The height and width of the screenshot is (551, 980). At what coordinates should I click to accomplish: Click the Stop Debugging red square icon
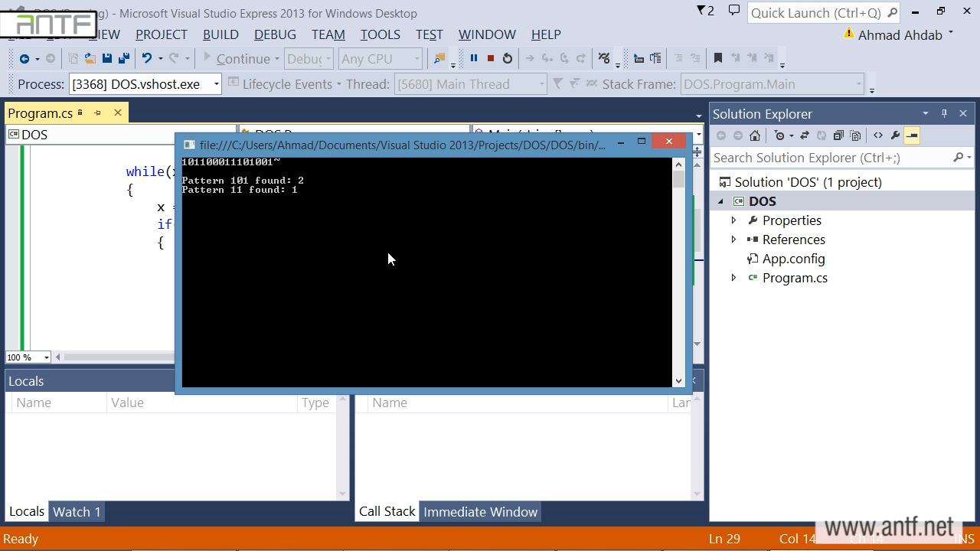(490, 58)
